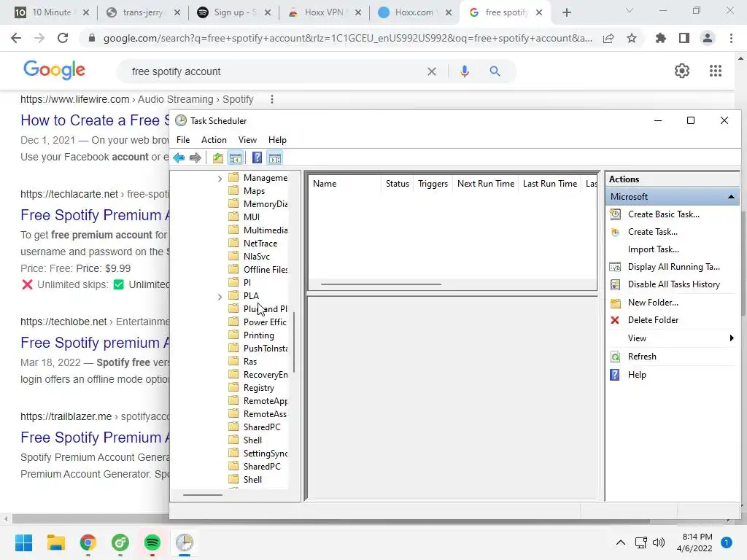Click the Status column header
The image size is (747, 560).
(x=398, y=184)
